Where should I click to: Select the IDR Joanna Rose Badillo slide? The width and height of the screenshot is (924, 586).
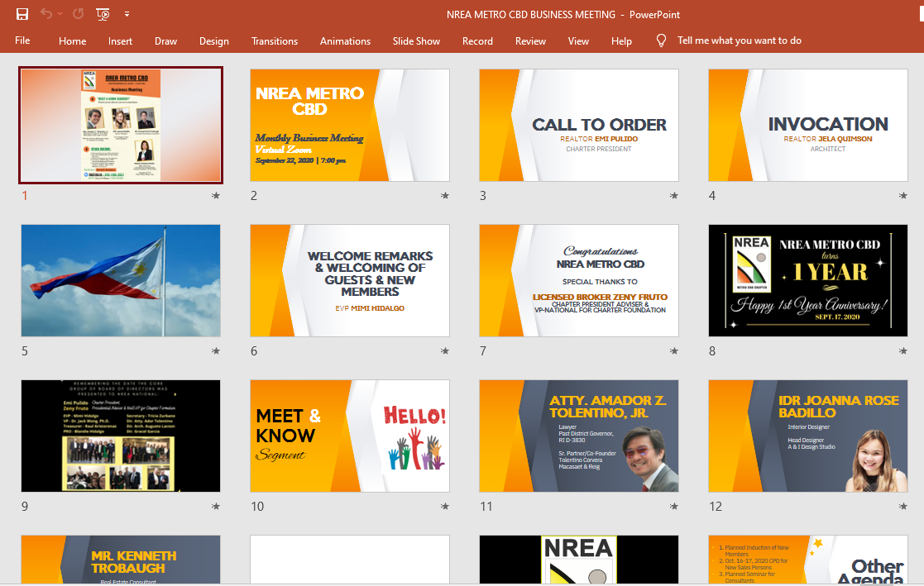[x=808, y=436]
